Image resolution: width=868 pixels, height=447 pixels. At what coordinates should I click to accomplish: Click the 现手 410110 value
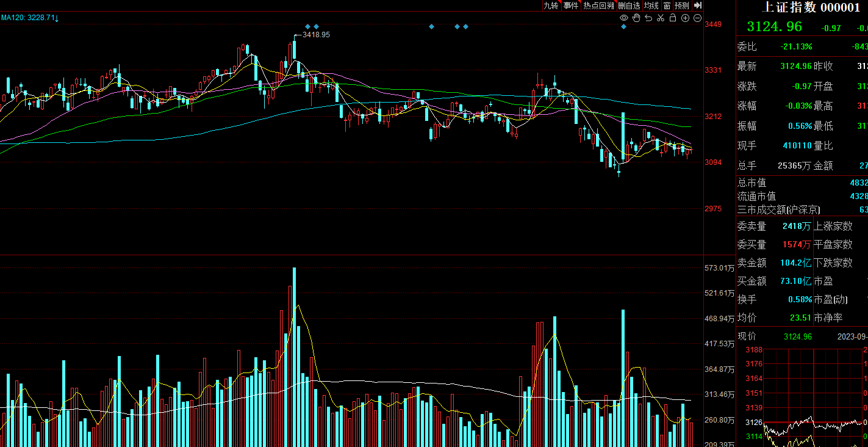pyautogui.click(x=797, y=145)
